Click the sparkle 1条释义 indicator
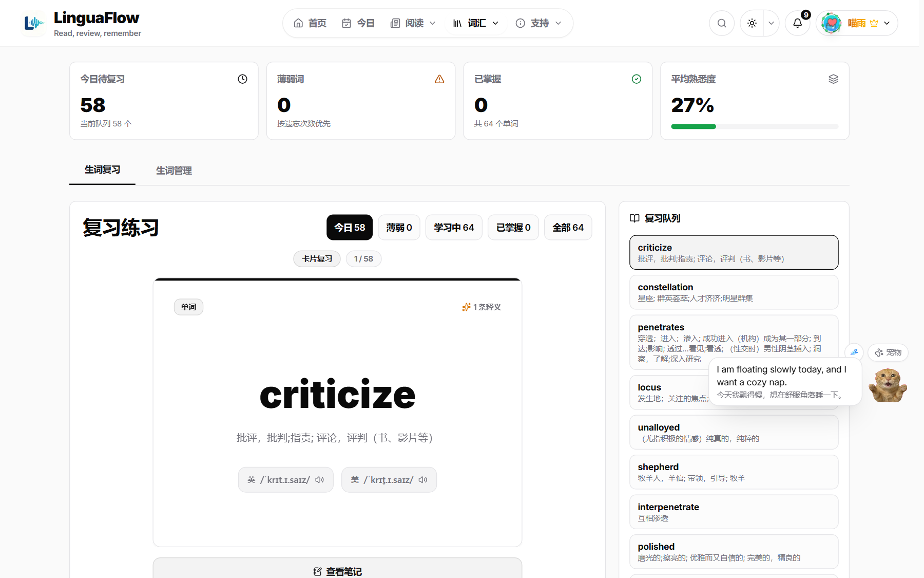The image size is (924, 578). click(481, 307)
